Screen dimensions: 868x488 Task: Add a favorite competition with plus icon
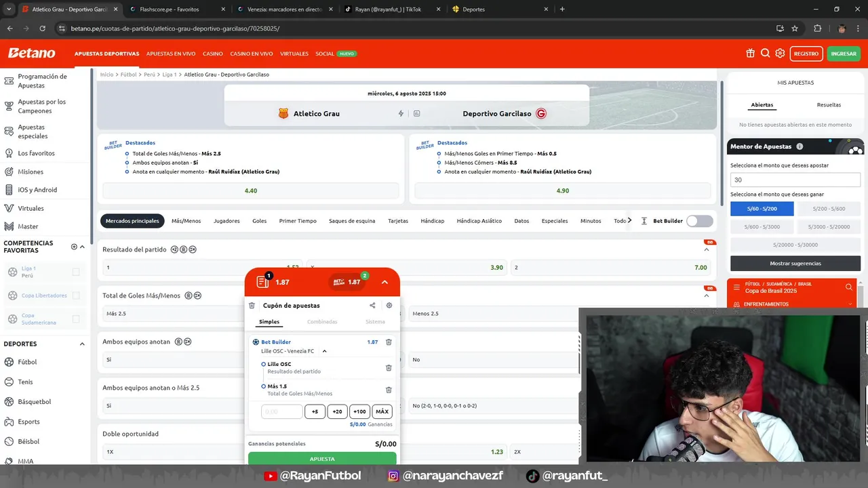pos(74,247)
